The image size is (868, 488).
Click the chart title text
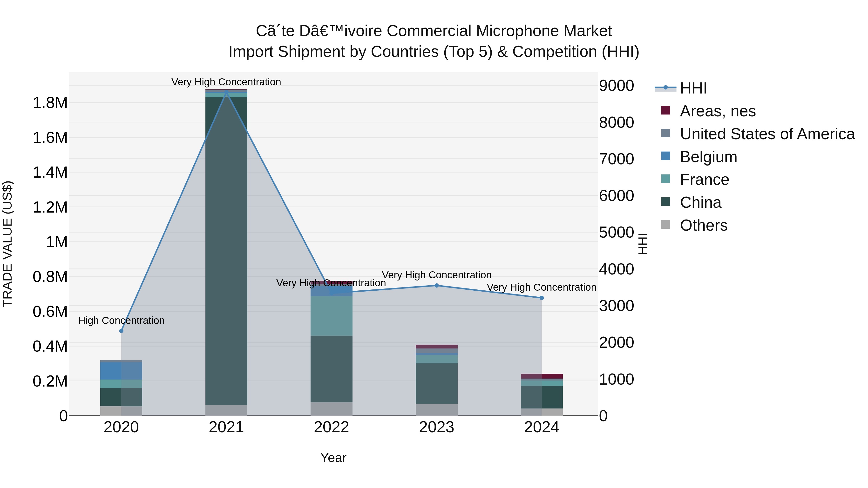(x=434, y=41)
